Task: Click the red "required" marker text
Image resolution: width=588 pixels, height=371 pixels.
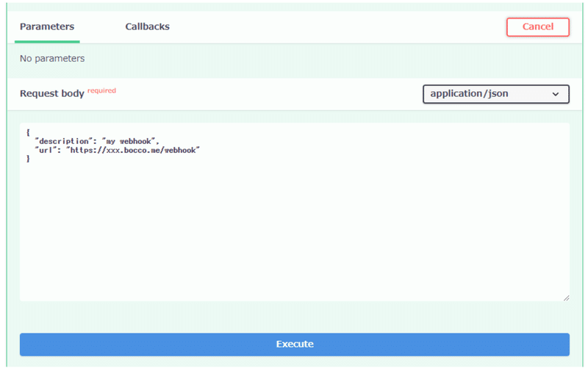Action: (x=101, y=90)
